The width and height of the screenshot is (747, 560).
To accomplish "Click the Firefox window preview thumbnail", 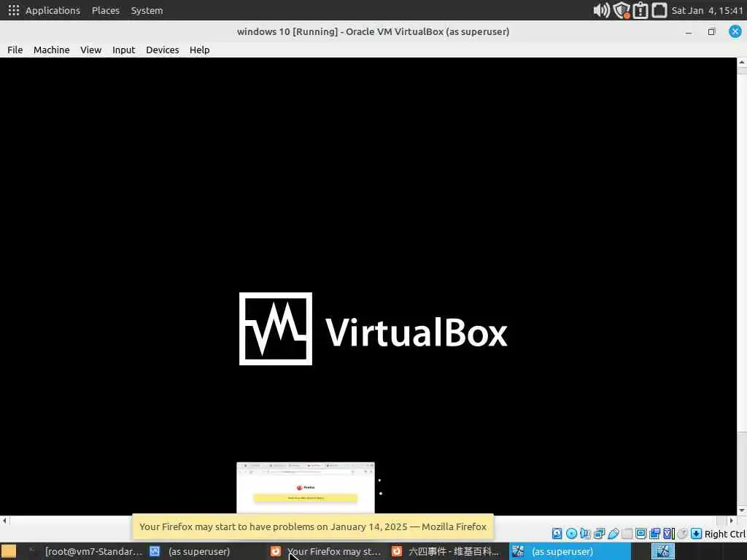I will 306,487.
